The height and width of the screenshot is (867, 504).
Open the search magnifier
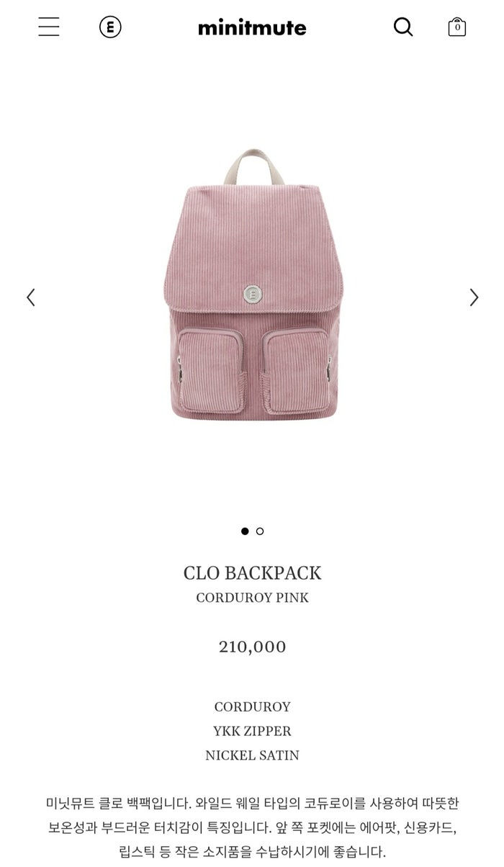403,27
